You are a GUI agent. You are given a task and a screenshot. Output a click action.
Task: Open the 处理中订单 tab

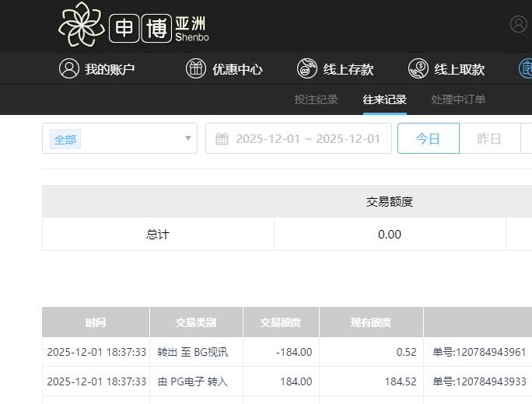pyautogui.click(x=458, y=99)
